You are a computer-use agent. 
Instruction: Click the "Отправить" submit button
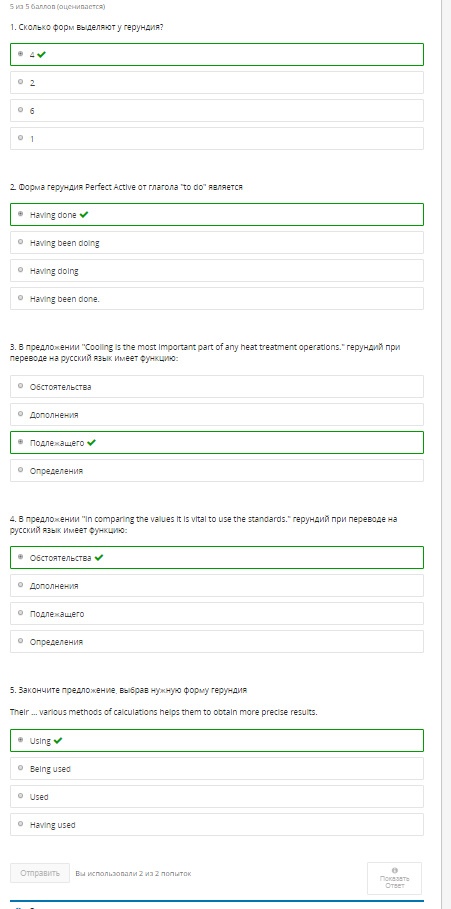tap(40, 873)
